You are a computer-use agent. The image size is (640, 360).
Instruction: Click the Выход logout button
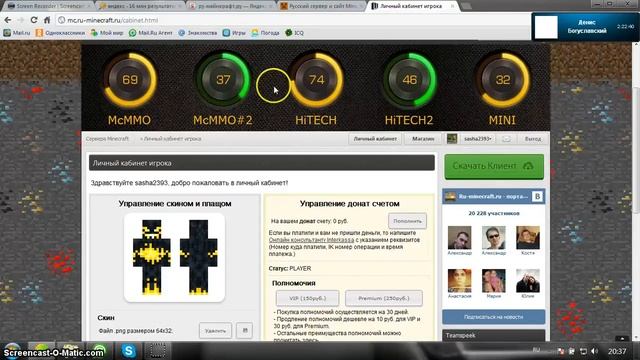533,139
